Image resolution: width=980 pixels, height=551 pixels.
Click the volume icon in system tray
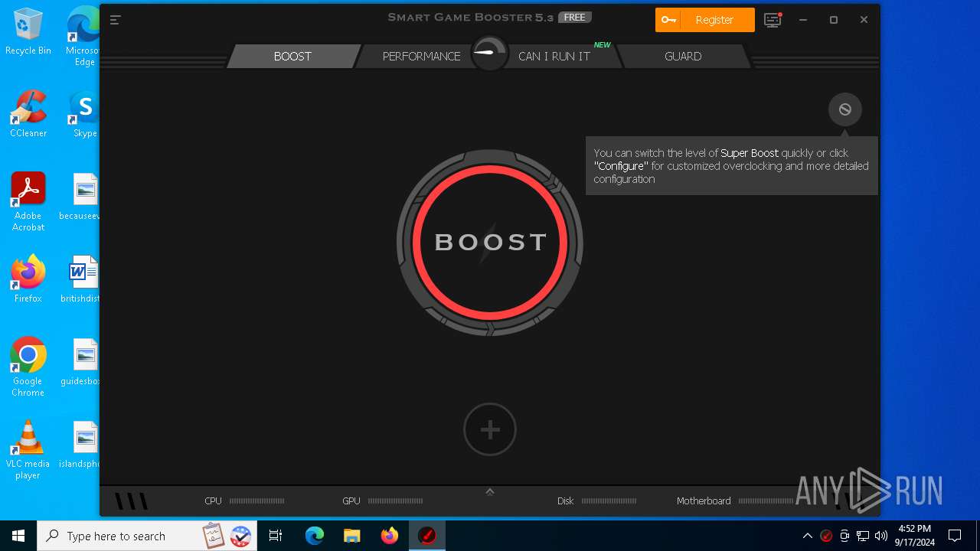[881, 536]
